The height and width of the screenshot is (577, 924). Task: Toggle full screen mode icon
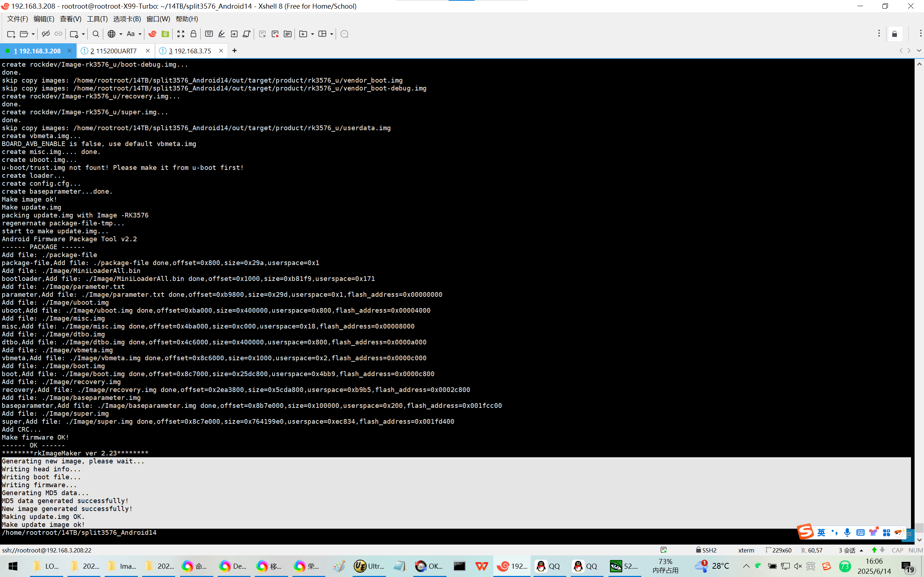click(180, 34)
